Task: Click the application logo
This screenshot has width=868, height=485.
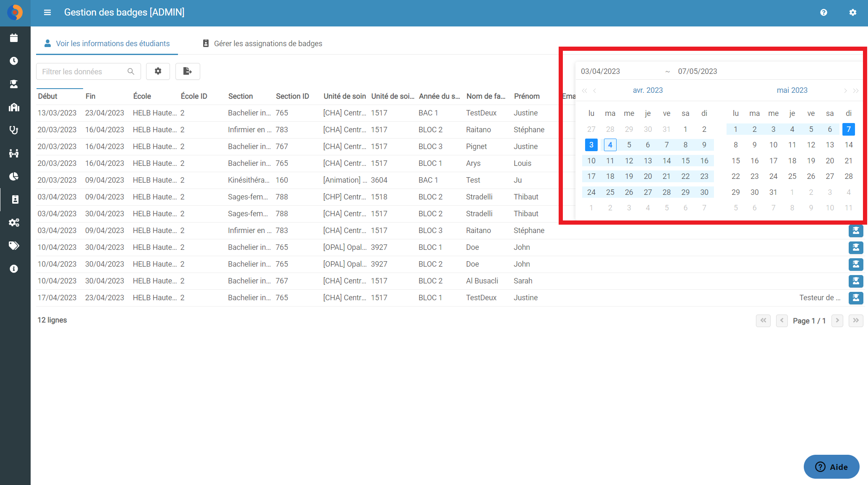Action: click(x=15, y=13)
